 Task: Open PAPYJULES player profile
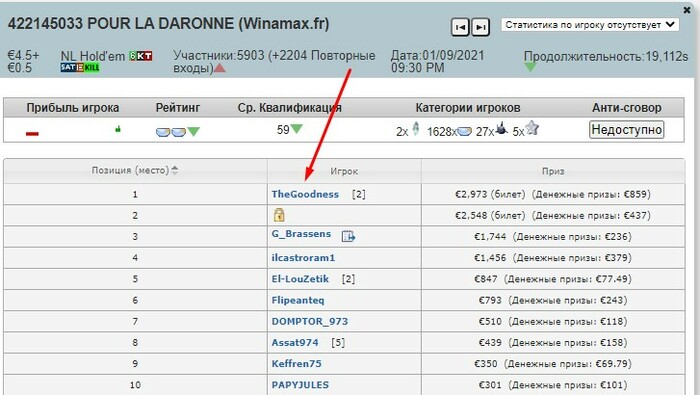(300, 385)
